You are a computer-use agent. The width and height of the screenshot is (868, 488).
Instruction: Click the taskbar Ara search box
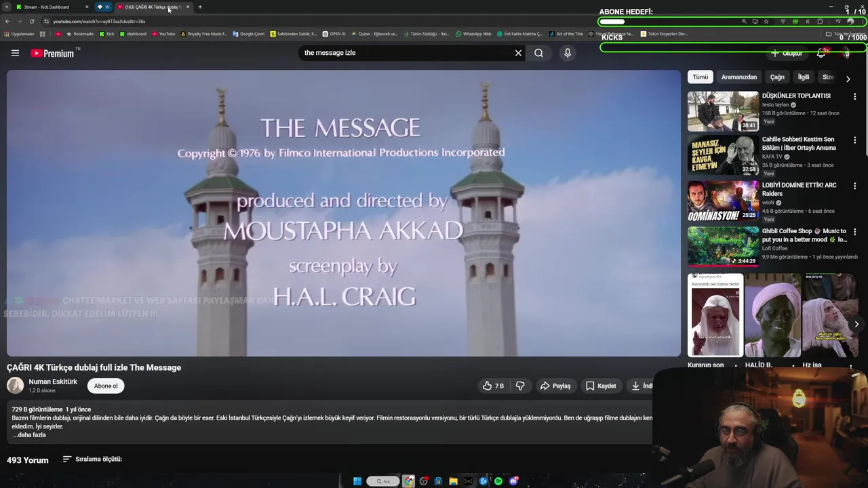[383, 481]
